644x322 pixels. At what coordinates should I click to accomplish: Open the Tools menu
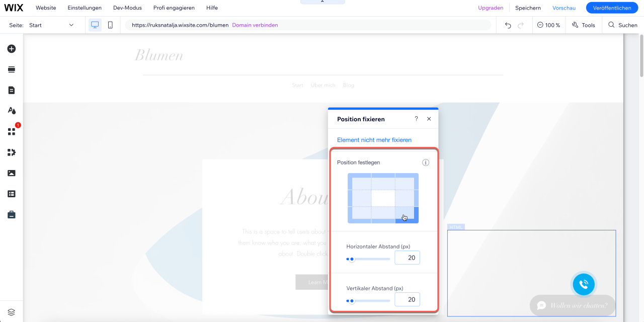(x=584, y=25)
